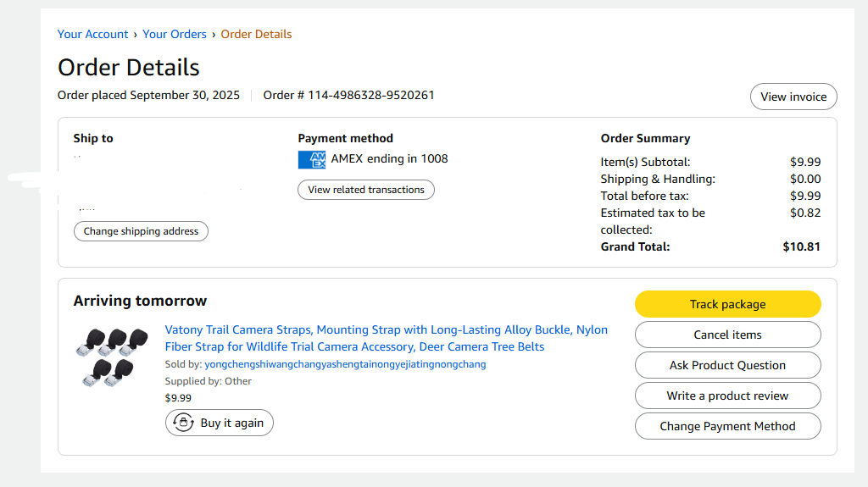Click the Total before tax $9.99 value
Screen dimensions: 868x487
[x=805, y=196]
